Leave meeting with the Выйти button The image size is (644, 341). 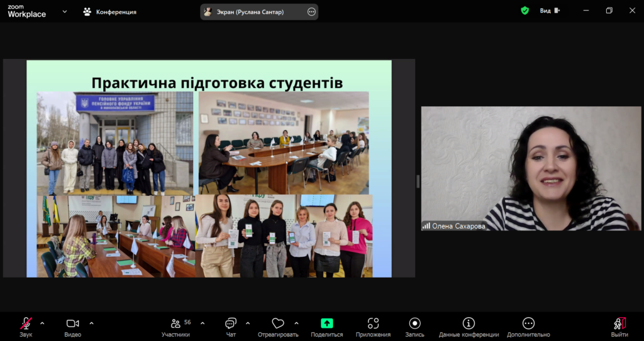tap(619, 327)
